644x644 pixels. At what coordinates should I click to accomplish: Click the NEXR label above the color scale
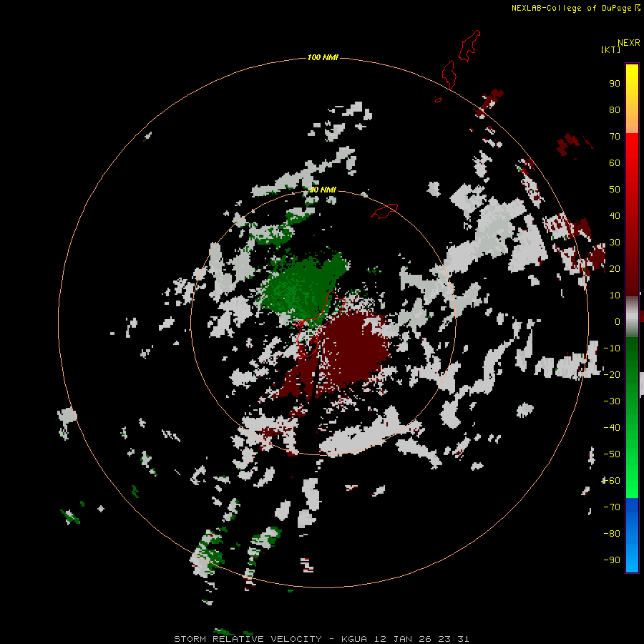point(629,43)
